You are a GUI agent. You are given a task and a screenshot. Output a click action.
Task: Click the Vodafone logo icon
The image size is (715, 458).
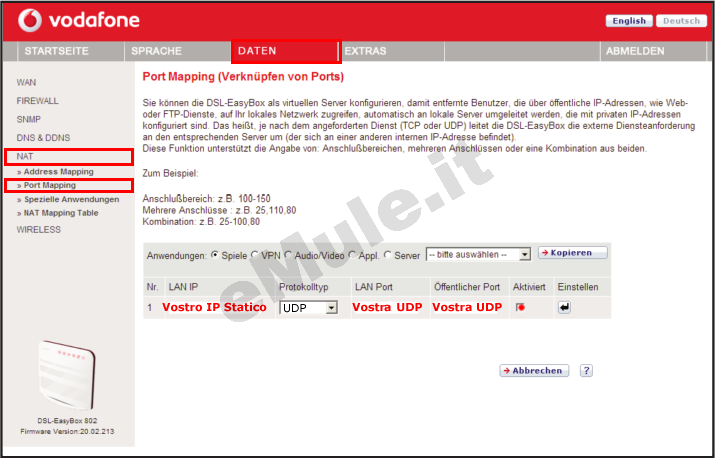click(x=30, y=21)
